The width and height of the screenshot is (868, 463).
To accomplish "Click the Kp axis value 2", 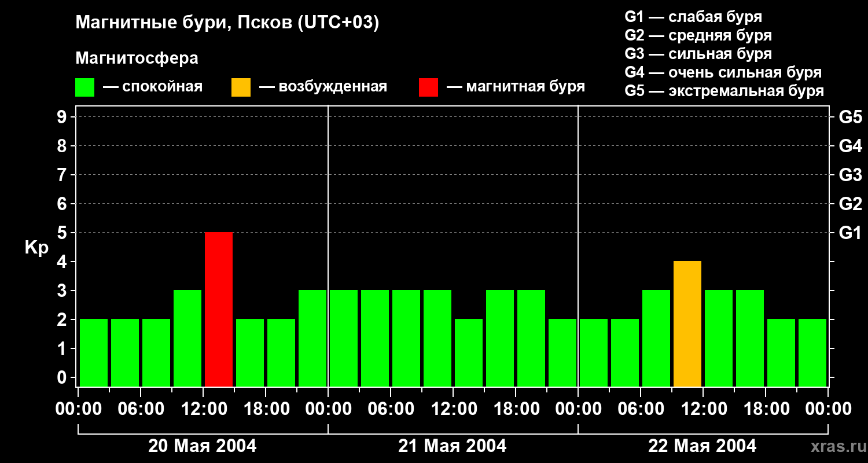I will click(63, 319).
